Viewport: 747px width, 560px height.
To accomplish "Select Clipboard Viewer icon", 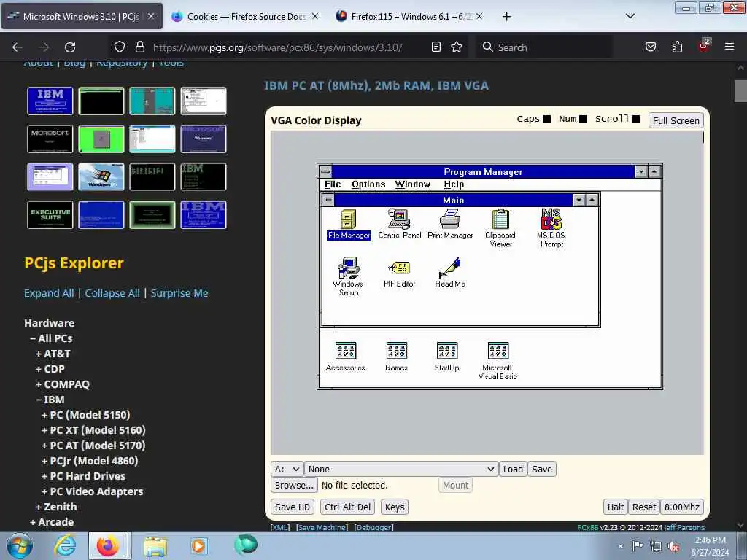I will (500, 228).
